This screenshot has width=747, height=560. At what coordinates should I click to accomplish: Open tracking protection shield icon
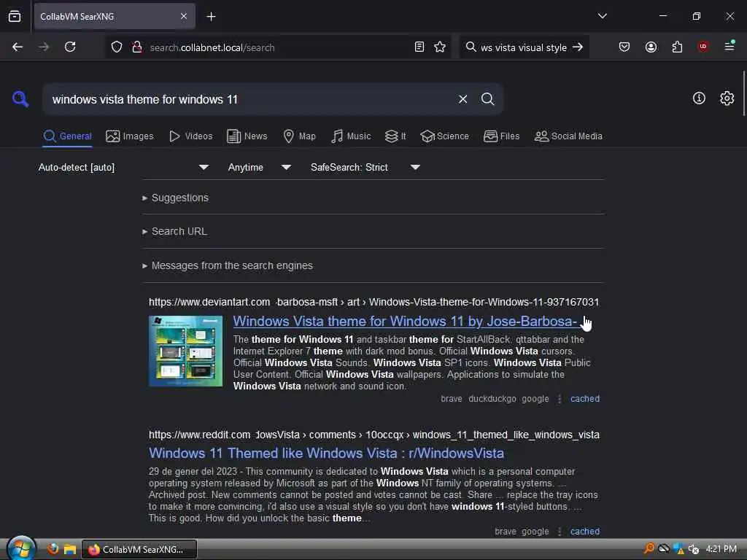click(x=117, y=47)
